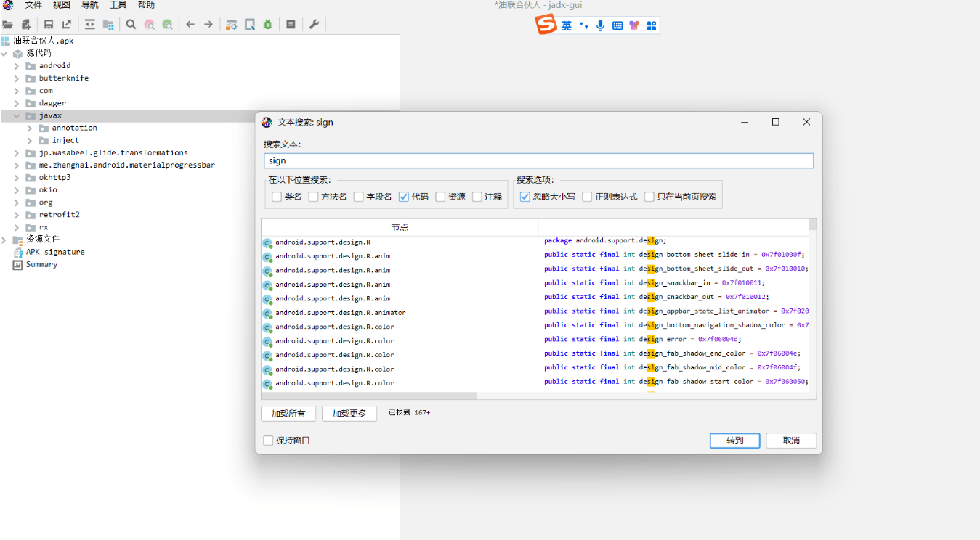980x540 pixels.
Task: Click the 加载更多 button
Action: 349,413
